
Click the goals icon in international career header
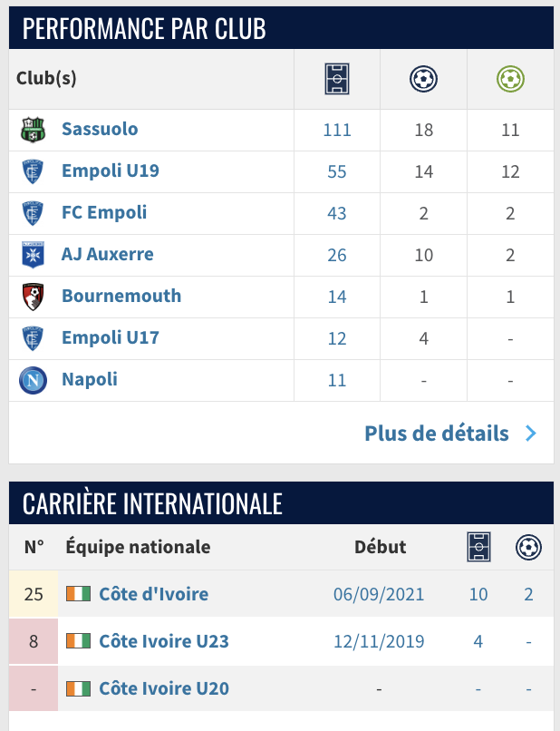pos(527,547)
